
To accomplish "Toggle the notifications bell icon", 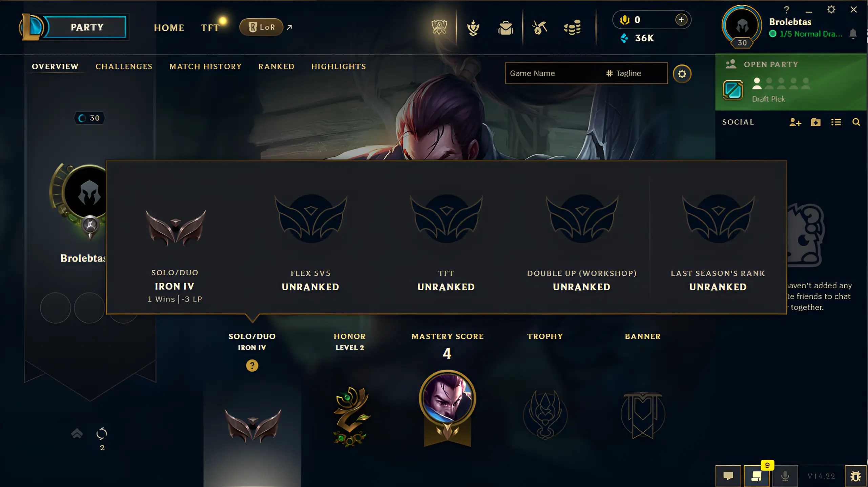I will click(x=853, y=34).
